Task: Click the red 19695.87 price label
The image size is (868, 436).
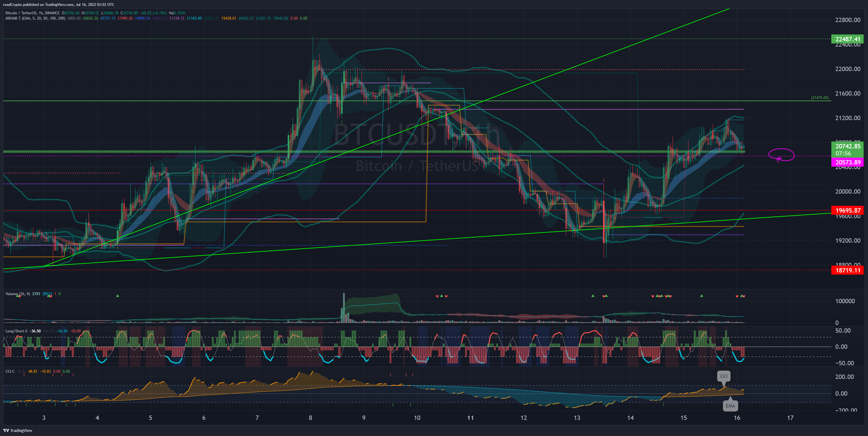Action: [847, 210]
